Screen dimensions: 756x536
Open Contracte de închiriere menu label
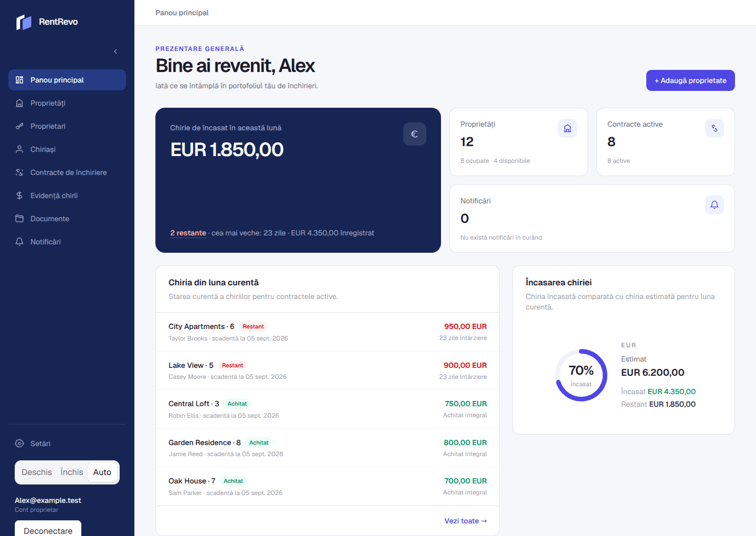point(69,172)
